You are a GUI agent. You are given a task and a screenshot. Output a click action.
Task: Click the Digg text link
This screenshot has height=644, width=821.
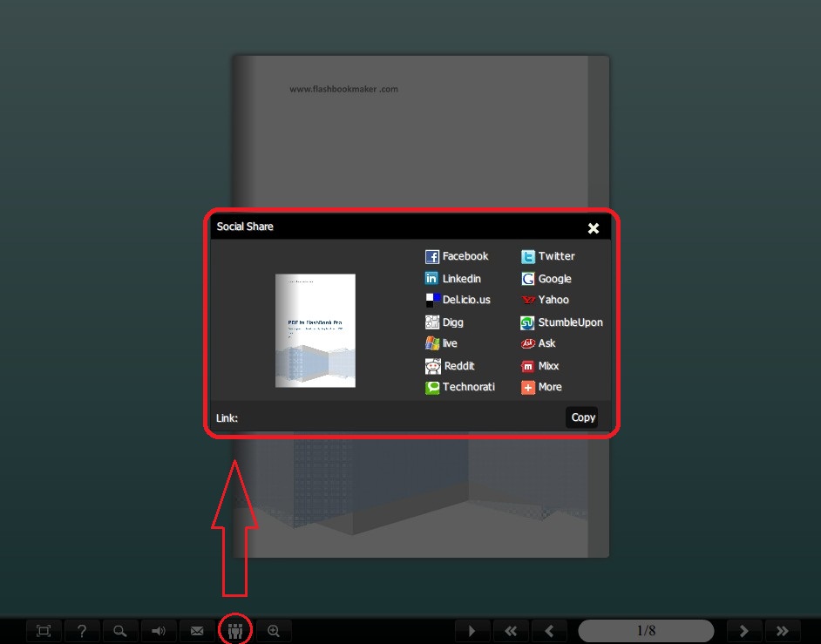pos(453,322)
